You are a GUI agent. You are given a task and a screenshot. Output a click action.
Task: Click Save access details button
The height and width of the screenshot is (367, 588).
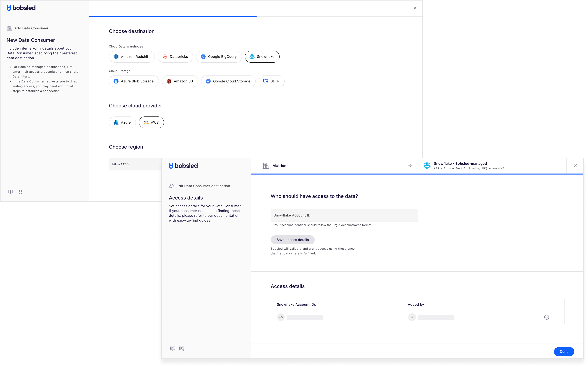[293, 240]
